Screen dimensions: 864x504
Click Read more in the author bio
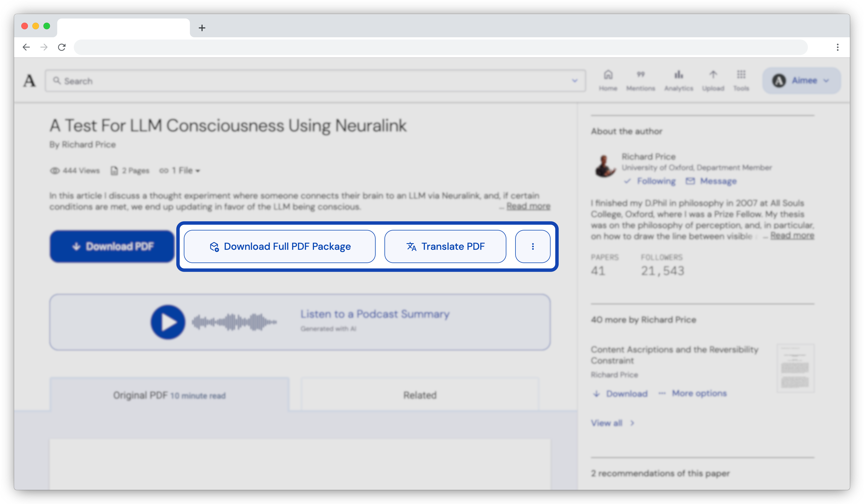point(792,235)
